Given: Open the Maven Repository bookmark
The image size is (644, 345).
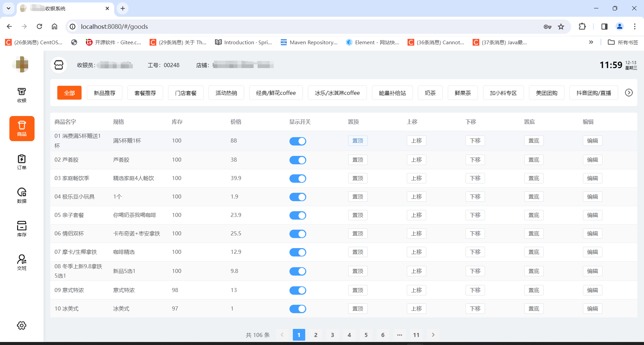Looking at the screenshot, I should pos(309,42).
